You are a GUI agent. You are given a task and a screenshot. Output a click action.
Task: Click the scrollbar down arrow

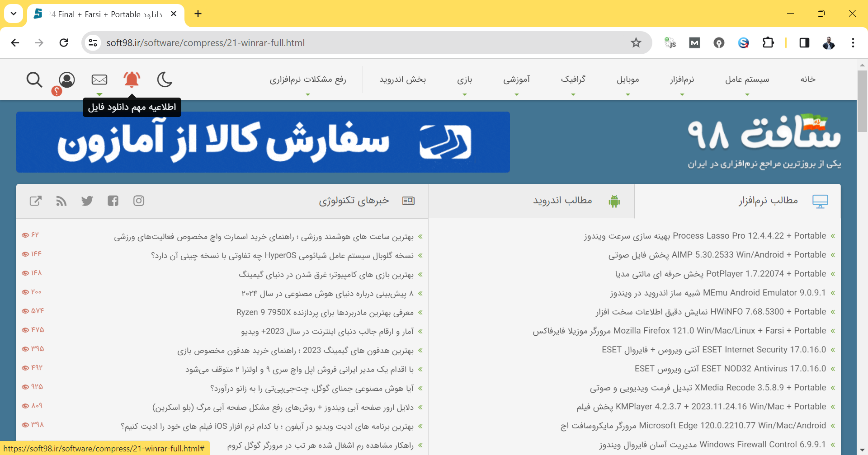click(862, 450)
